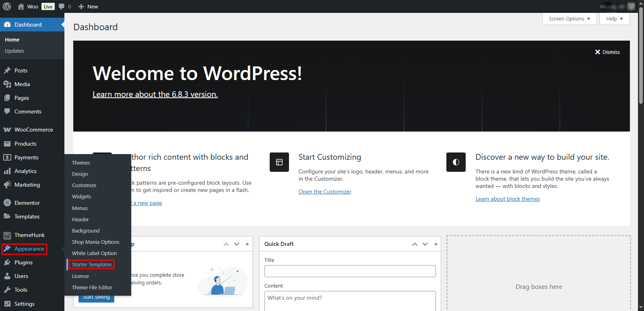Click the WooCommerce icon in sidebar

(x=7, y=130)
